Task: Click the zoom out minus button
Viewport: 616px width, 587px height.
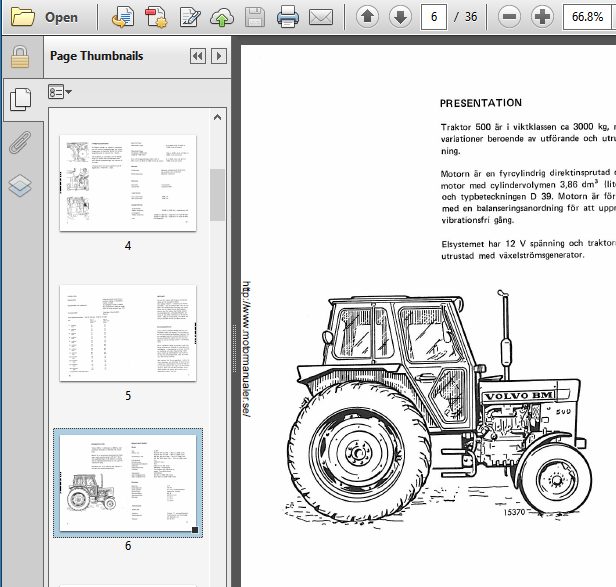Action: pos(509,17)
